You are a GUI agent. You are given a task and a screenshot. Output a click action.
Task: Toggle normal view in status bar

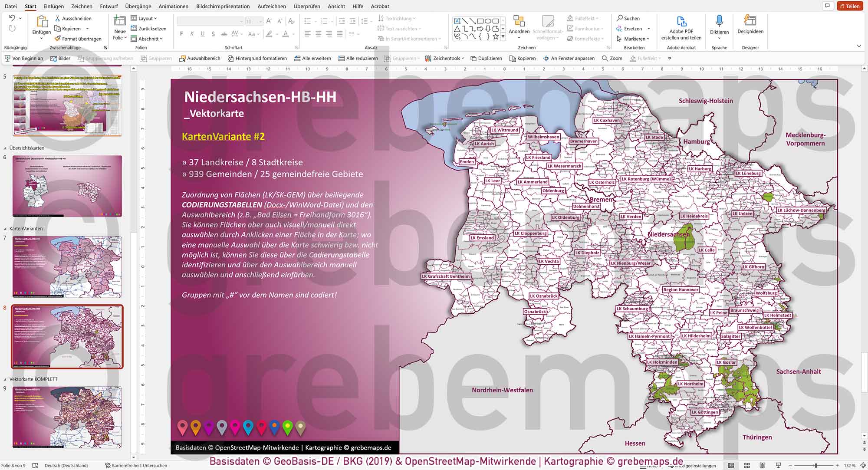click(731, 465)
